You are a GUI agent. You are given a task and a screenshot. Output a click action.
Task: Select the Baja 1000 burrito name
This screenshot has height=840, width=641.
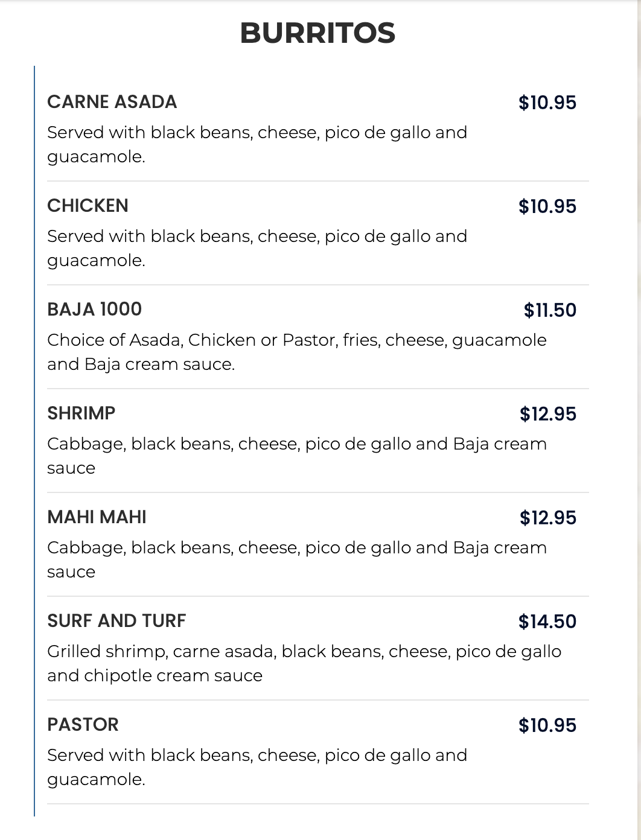tap(95, 310)
